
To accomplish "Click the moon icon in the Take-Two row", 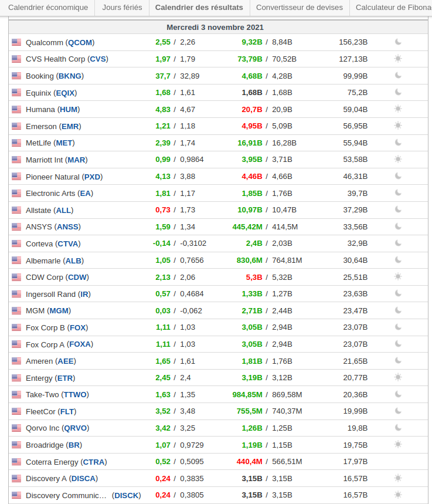I will [x=398, y=394].
